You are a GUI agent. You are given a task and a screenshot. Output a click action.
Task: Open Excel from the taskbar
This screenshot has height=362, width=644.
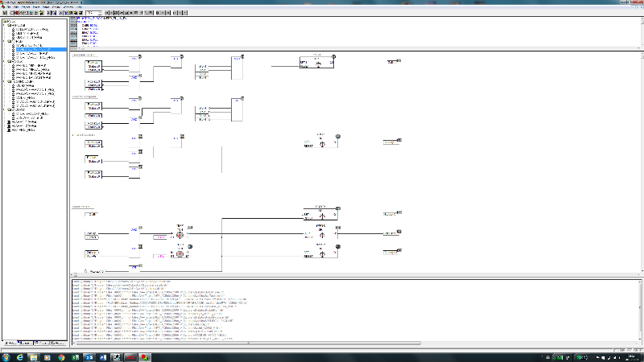click(x=76, y=356)
